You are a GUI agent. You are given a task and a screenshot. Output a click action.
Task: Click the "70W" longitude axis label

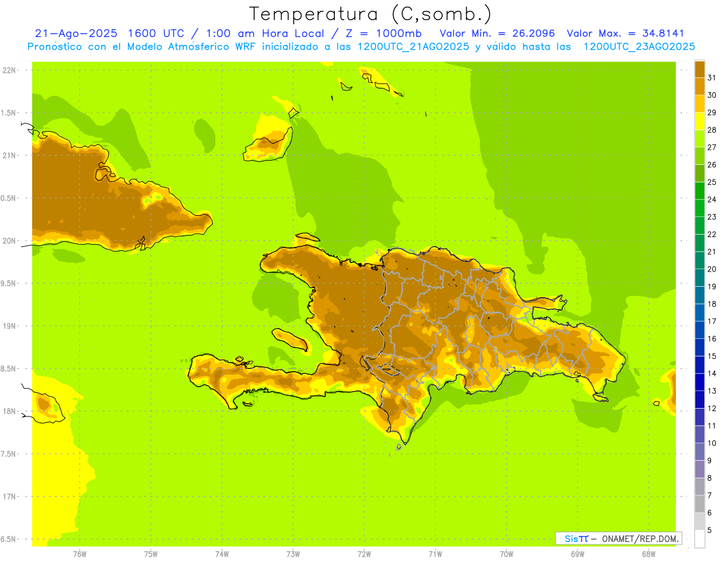pos(507,554)
